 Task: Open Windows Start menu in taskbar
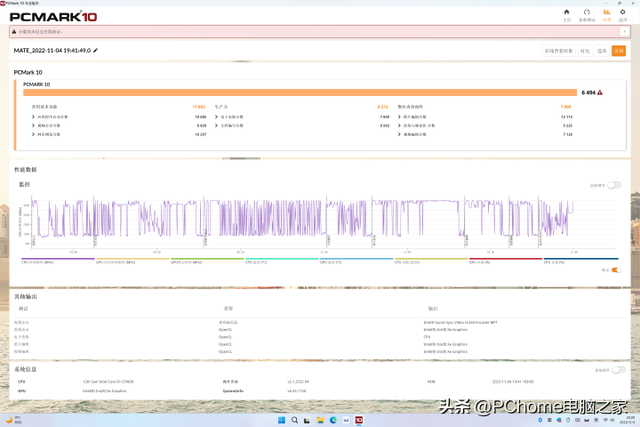point(282,420)
